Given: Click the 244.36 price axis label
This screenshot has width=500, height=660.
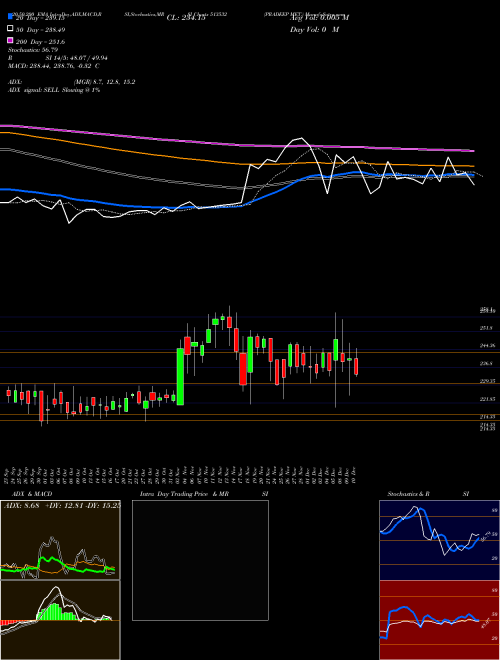Looking at the screenshot, I should (x=487, y=346).
